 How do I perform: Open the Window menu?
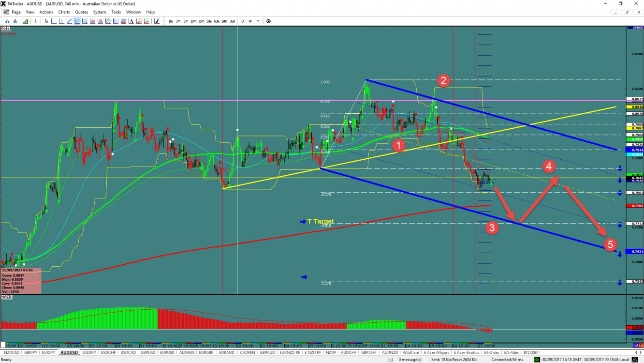click(x=133, y=12)
